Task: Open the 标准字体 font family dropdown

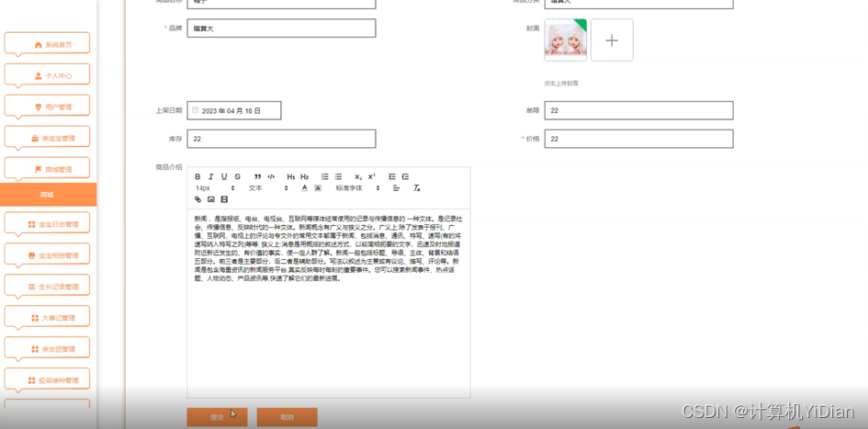Action: (357, 188)
